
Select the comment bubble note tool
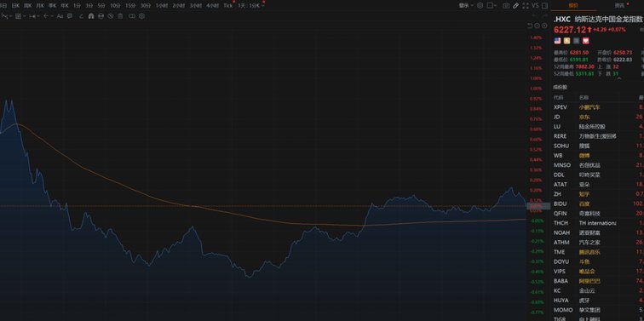70,16
